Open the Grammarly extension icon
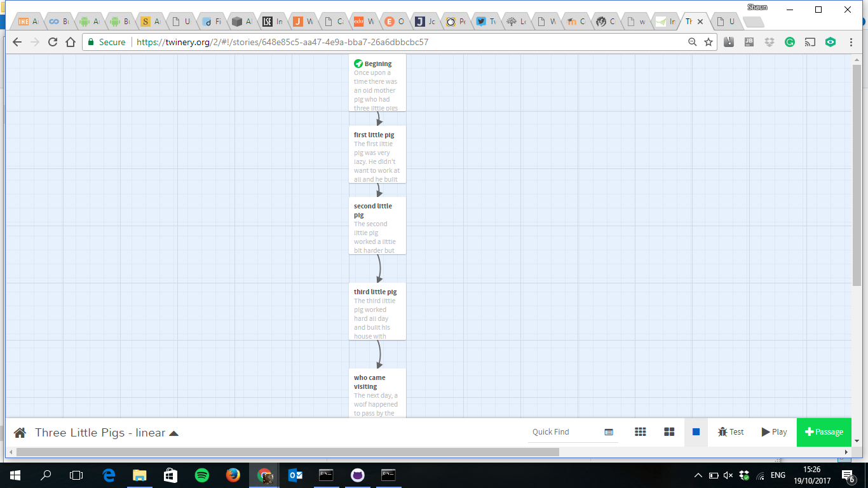This screenshot has height=488, width=868. [x=790, y=42]
